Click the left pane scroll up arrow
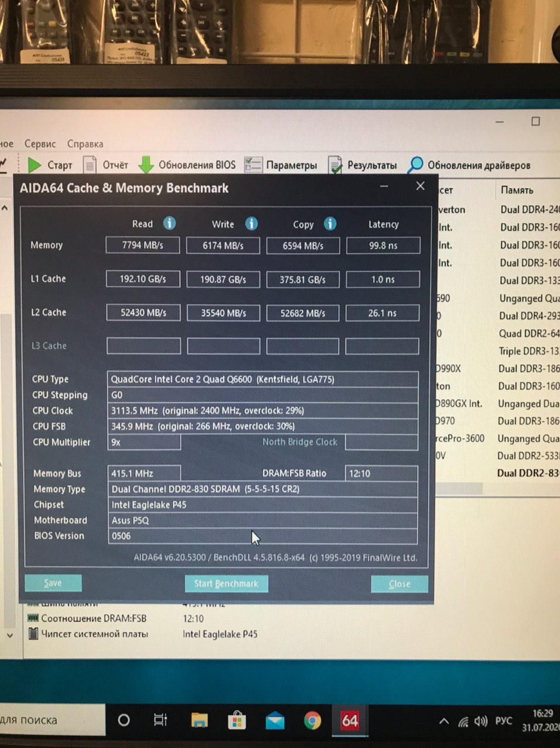Screen dimensions: 560x748 5,208
